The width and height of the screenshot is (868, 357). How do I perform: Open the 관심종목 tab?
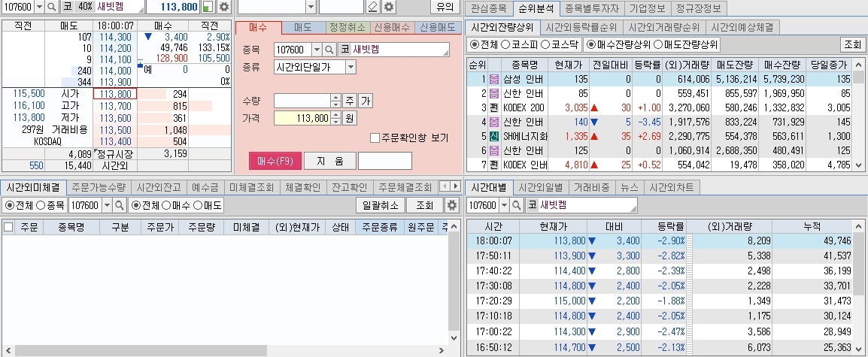tap(489, 8)
